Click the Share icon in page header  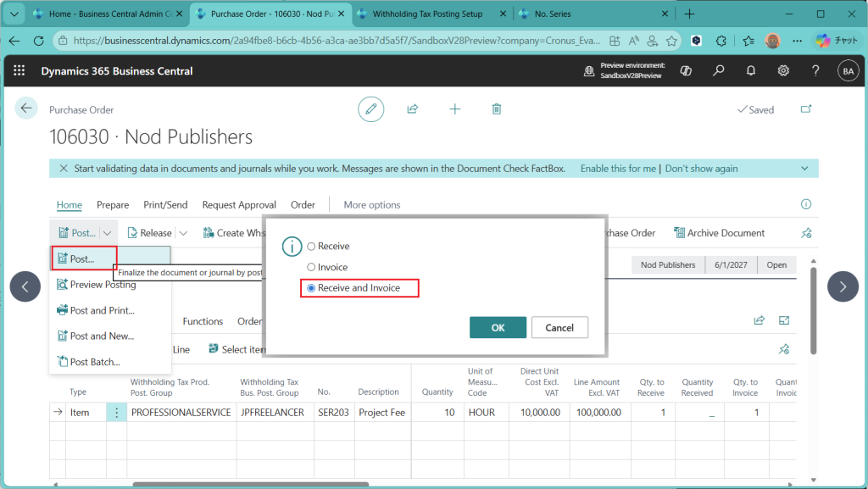tap(413, 109)
